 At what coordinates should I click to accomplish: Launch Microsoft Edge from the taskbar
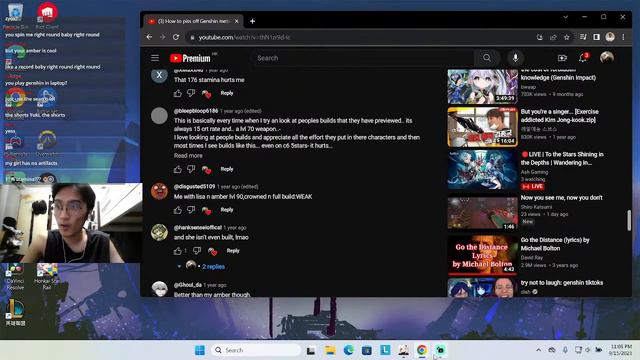point(348,350)
